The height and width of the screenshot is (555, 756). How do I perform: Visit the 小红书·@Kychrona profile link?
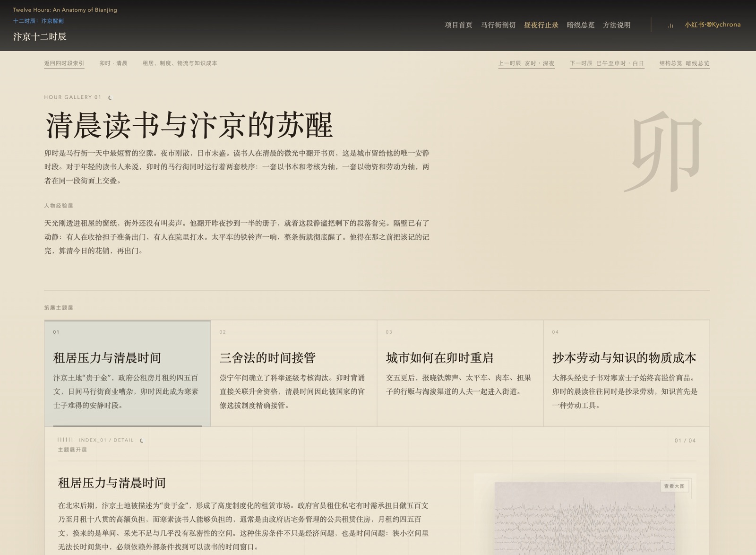(713, 25)
